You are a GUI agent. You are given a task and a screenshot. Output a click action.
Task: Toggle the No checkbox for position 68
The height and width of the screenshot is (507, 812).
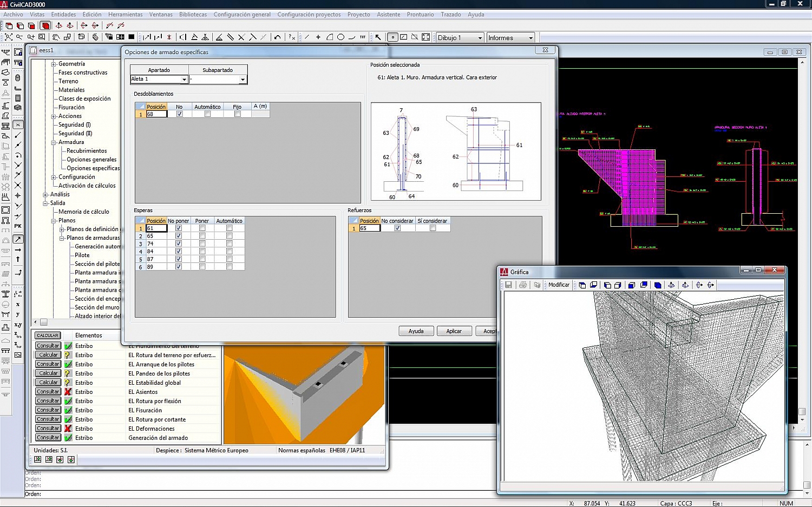coord(179,114)
